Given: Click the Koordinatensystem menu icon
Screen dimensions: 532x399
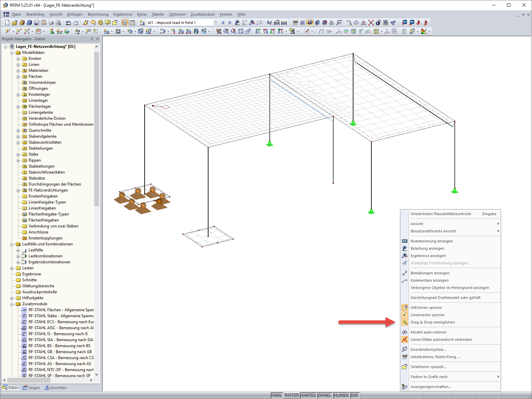Looking at the screenshot, I should pyautogui.click(x=405, y=349).
